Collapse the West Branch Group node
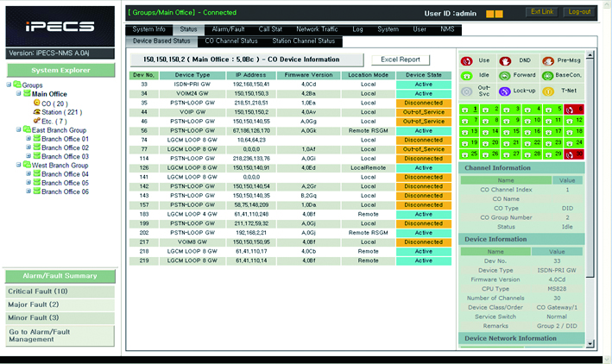The width and height of the screenshot is (612, 364). (x=18, y=165)
